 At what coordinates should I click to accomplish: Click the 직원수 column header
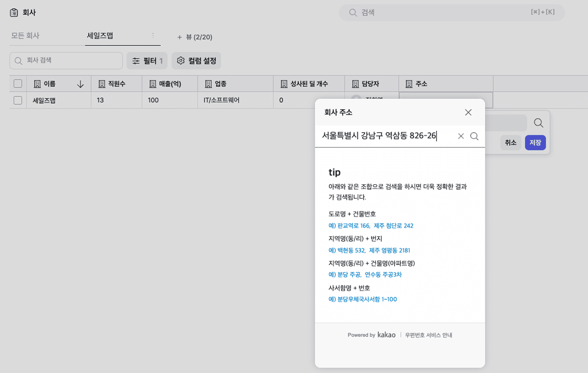116,84
